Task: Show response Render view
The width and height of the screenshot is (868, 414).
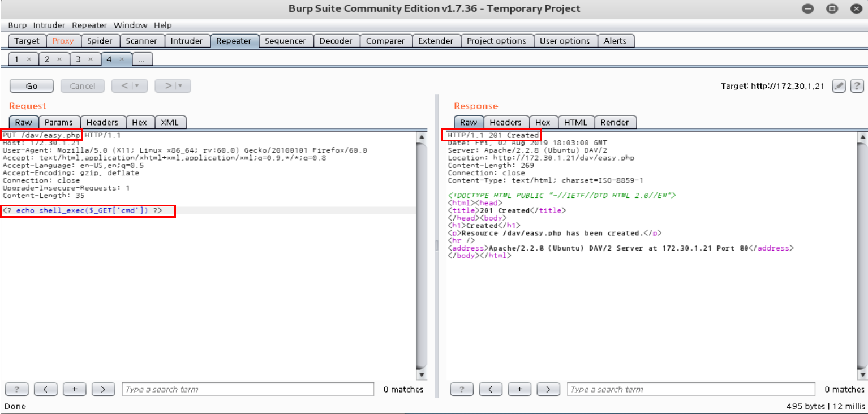Action: pos(615,122)
